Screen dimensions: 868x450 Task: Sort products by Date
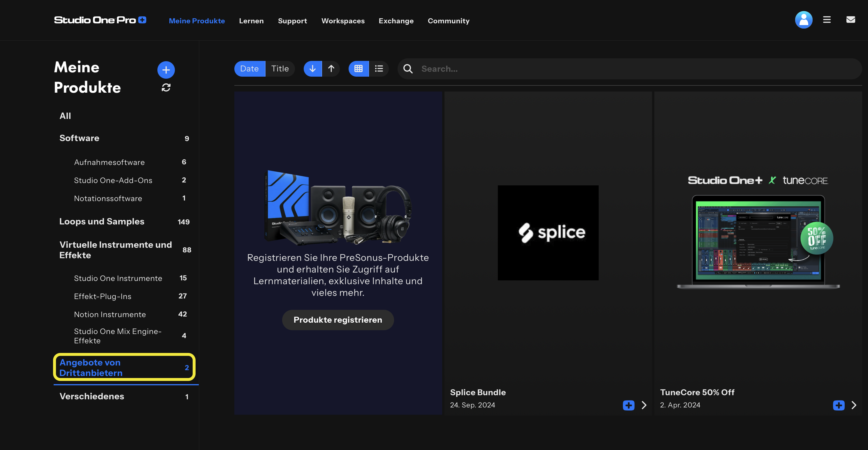pyautogui.click(x=249, y=69)
